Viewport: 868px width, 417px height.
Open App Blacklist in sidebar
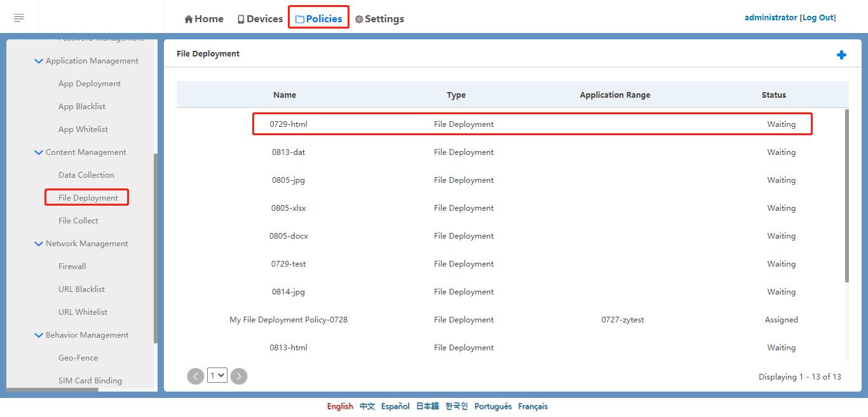pos(82,107)
